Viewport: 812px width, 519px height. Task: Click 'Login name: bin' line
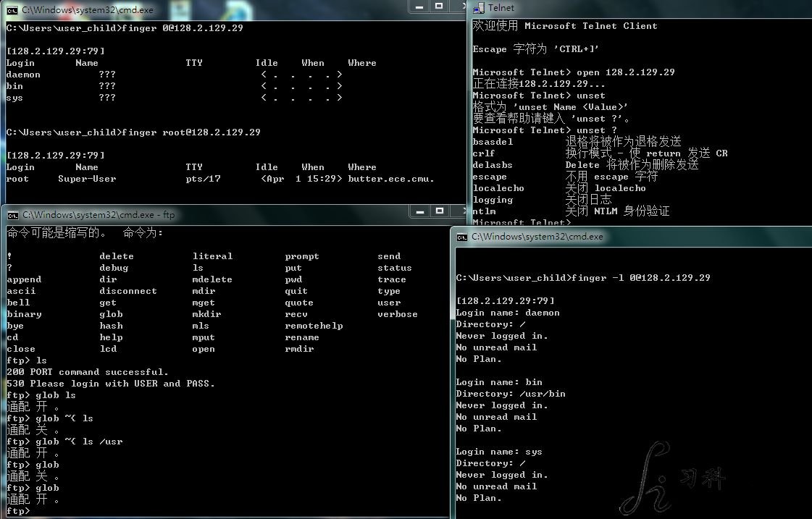pyautogui.click(x=498, y=382)
